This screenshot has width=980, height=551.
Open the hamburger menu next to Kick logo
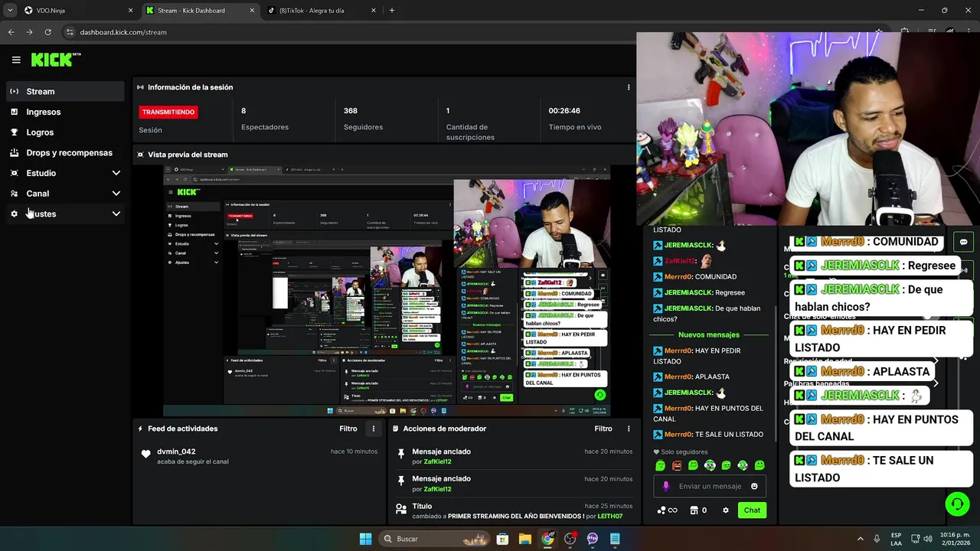pos(16,60)
